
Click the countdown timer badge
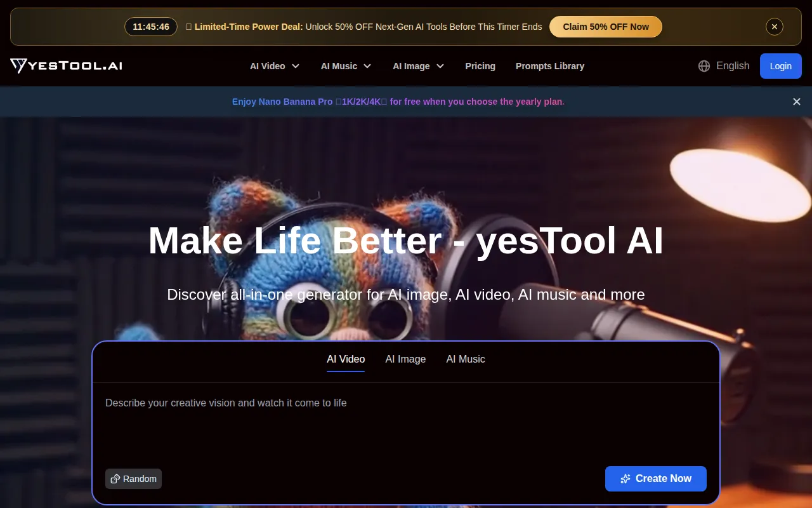point(151,27)
